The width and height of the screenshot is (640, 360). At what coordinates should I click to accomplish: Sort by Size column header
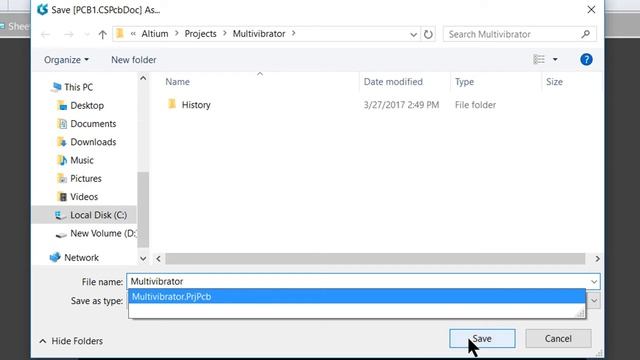(554, 82)
